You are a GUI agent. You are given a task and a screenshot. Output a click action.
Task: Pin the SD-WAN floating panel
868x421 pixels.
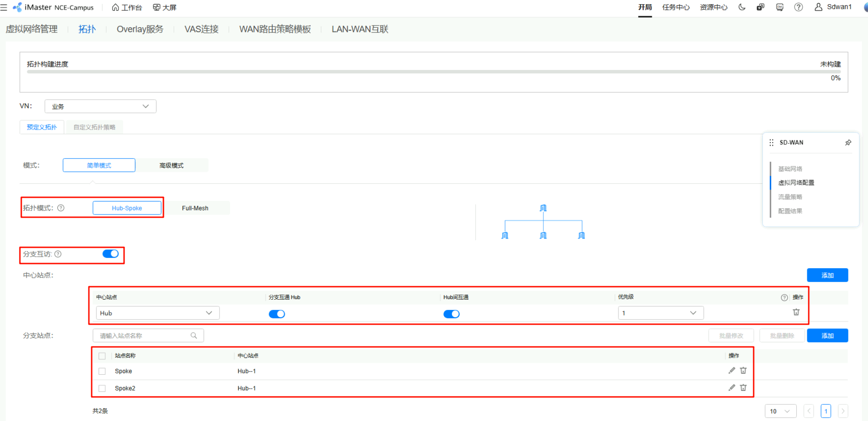(x=848, y=143)
